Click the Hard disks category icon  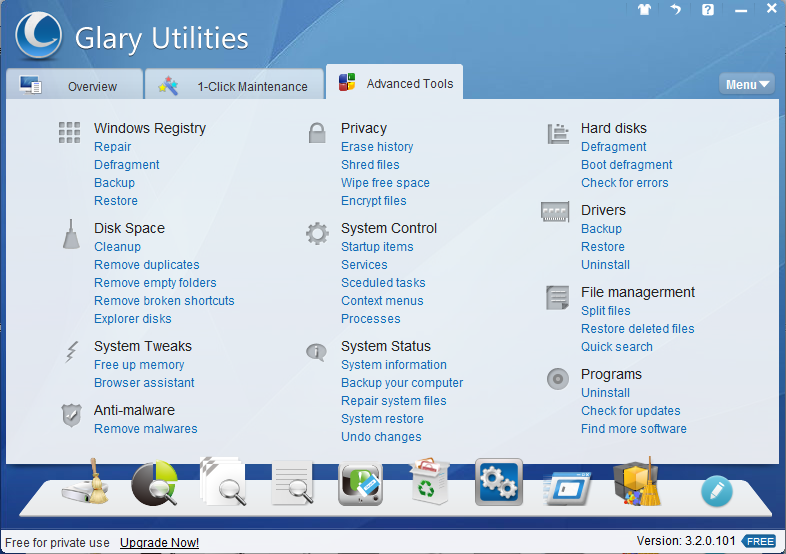(558, 133)
